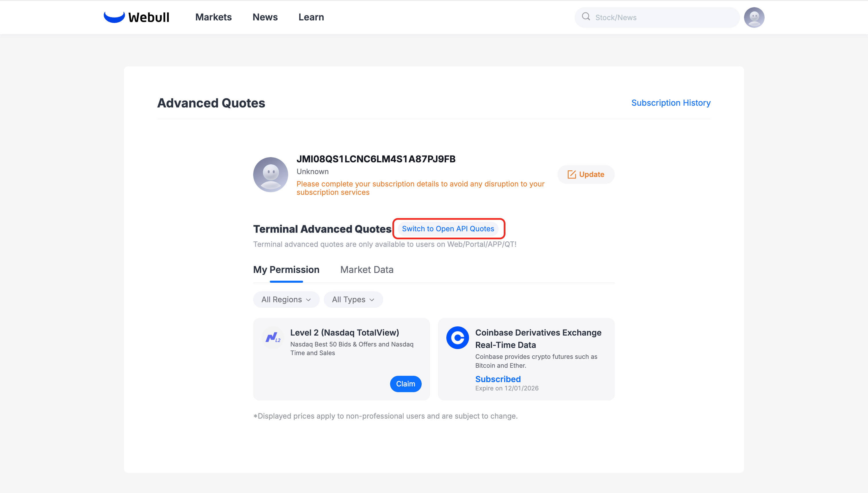Switch to the Market Data tab
Viewport: 868px width, 493px height.
pos(367,269)
